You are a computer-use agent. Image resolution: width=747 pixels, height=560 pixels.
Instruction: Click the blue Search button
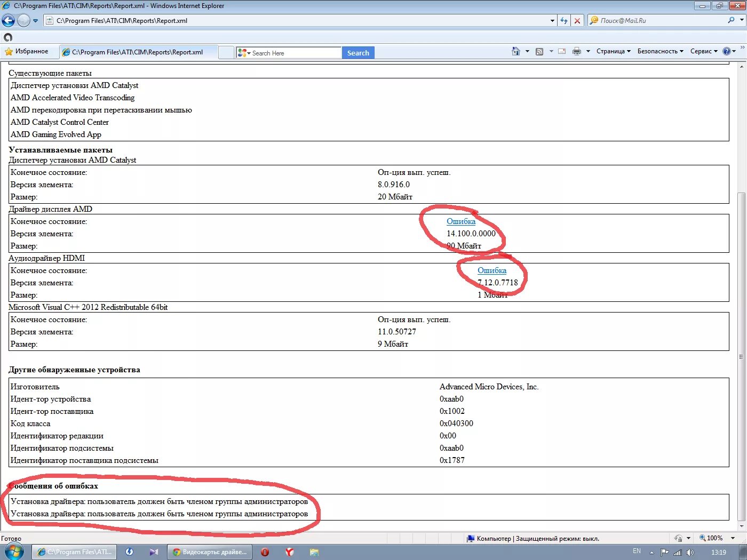[x=358, y=53]
